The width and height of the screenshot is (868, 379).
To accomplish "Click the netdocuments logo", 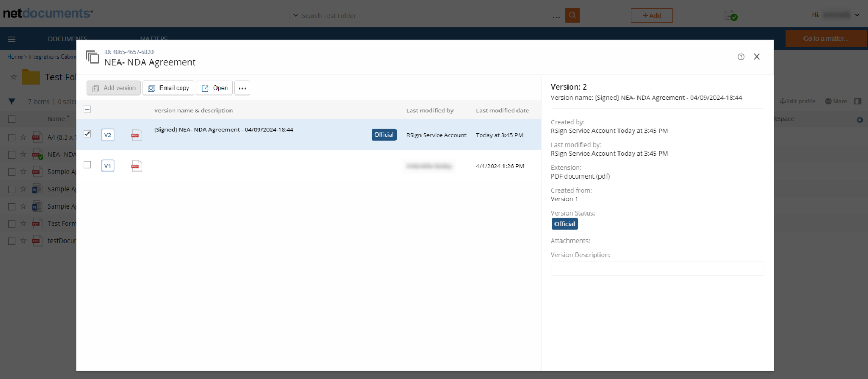I will tap(48, 13).
